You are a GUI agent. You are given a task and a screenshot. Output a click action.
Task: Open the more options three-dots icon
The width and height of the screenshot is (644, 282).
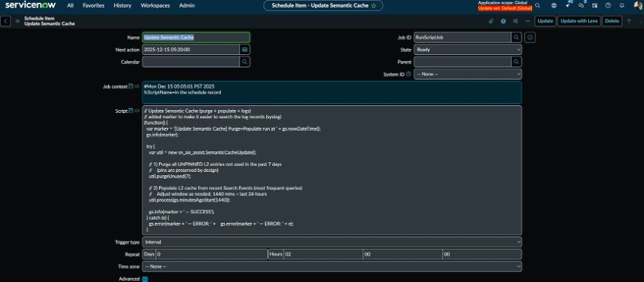tap(527, 21)
